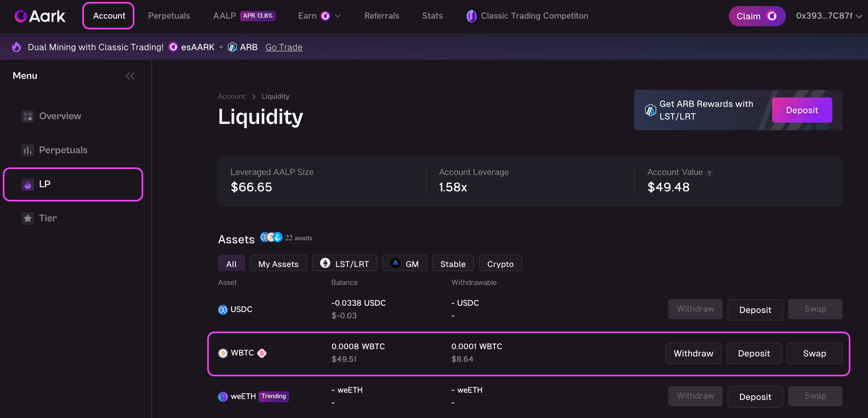
Task: Click the Tier star icon
Action: coord(28,218)
